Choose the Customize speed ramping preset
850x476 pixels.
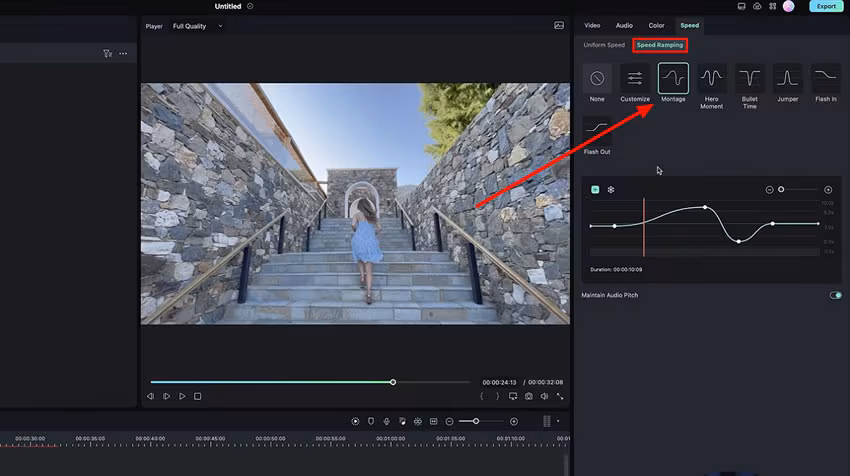pyautogui.click(x=635, y=79)
